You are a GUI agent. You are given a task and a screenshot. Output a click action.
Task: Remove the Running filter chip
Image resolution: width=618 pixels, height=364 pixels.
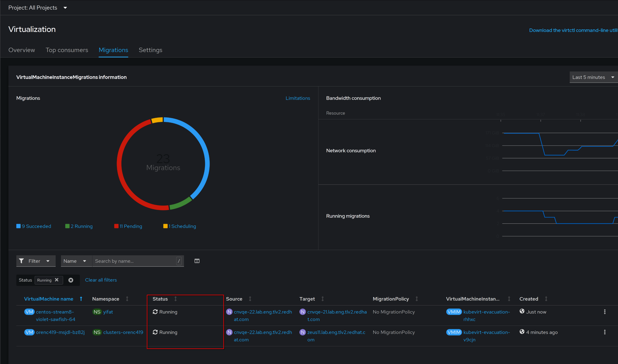pyautogui.click(x=57, y=280)
